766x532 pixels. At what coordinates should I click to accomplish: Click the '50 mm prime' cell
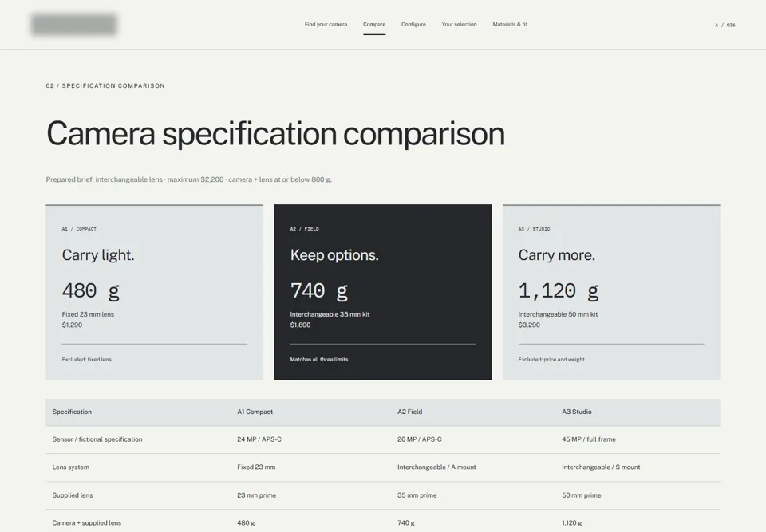(582, 495)
